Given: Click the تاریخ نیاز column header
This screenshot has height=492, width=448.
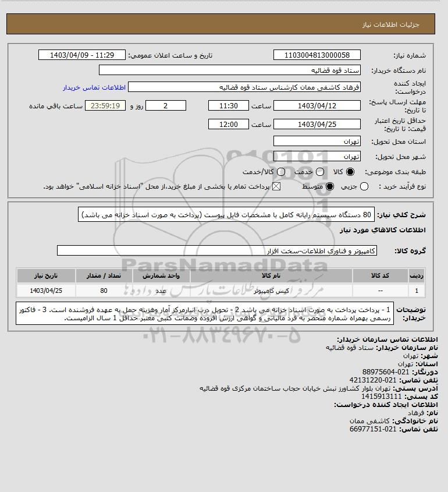Looking at the screenshot, I should click(46, 275).
